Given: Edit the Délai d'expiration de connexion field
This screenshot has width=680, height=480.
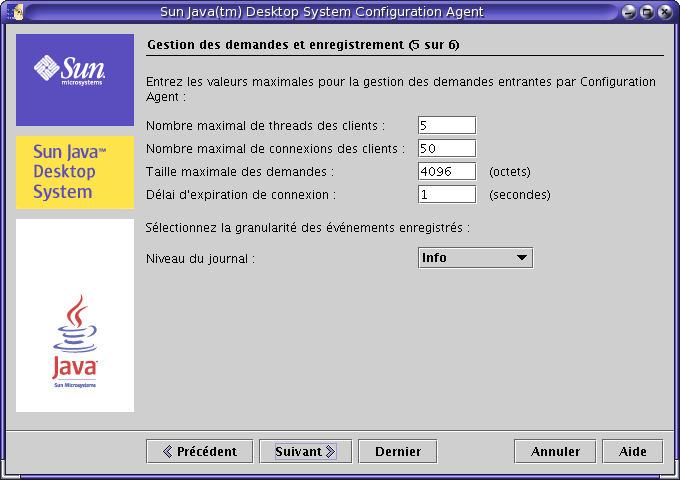Looking at the screenshot, I should (447, 194).
